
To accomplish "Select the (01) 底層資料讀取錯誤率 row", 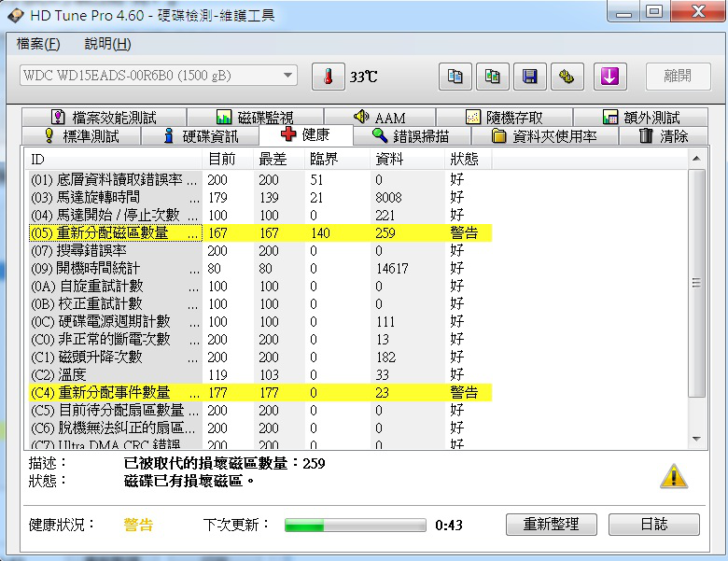I will coord(260,180).
